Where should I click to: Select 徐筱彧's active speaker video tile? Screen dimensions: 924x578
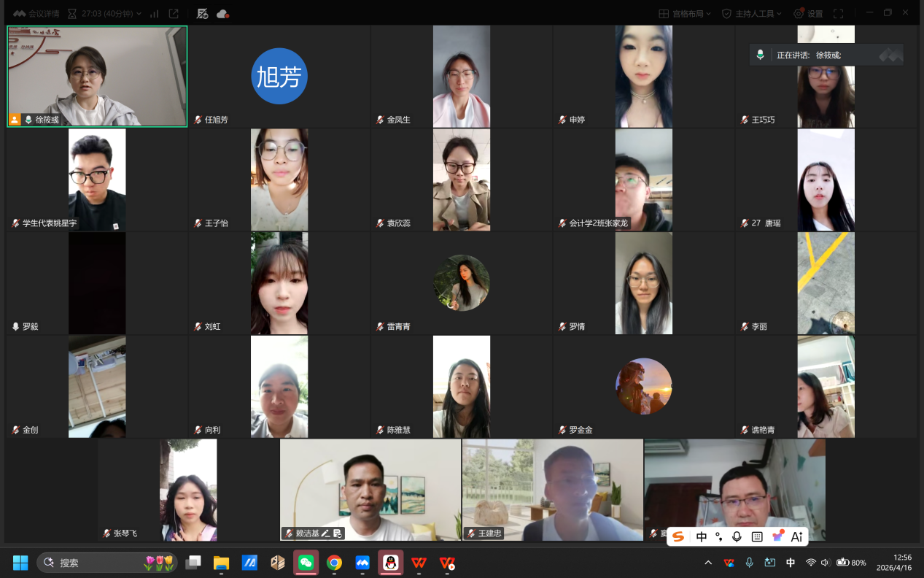point(97,76)
